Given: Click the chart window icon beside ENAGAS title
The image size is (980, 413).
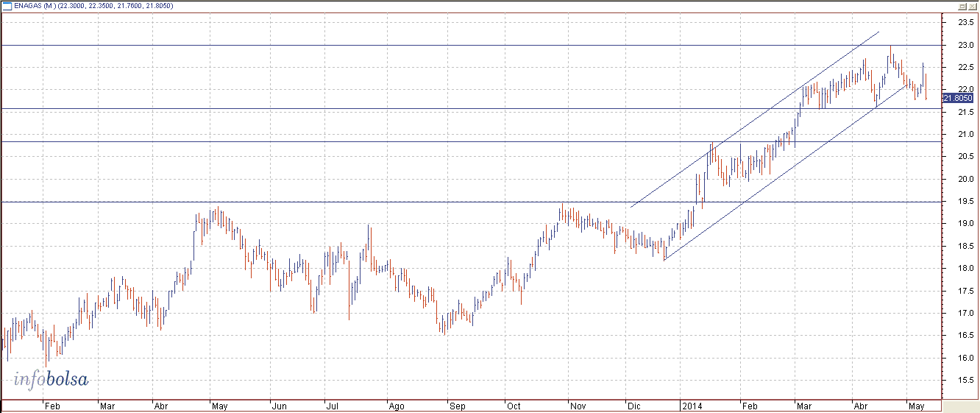Looking at the screenshot, I should pyautogui.click(x=7, y=6).
